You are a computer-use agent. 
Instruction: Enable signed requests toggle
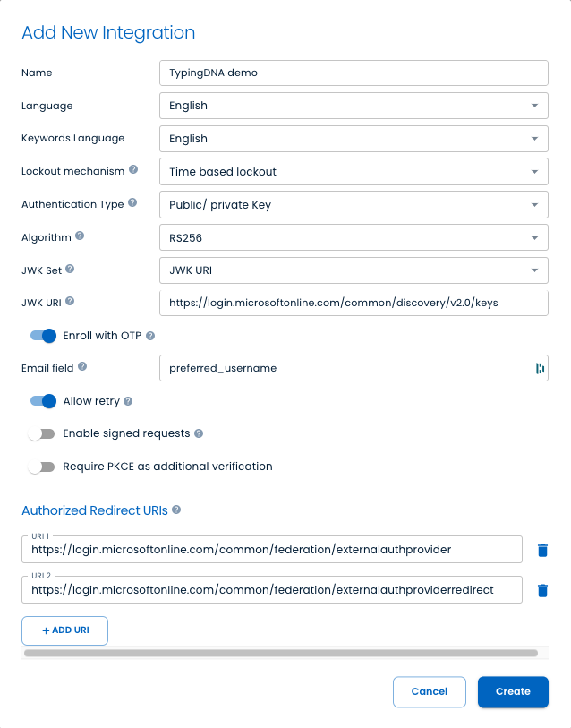point(42,433)
